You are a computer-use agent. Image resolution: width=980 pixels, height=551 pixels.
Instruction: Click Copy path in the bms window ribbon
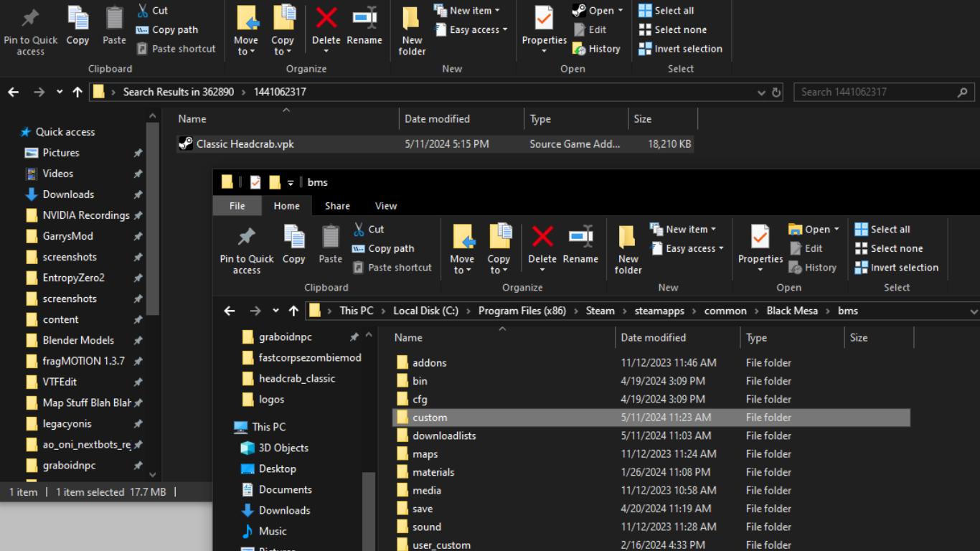[x=383, y=248]
